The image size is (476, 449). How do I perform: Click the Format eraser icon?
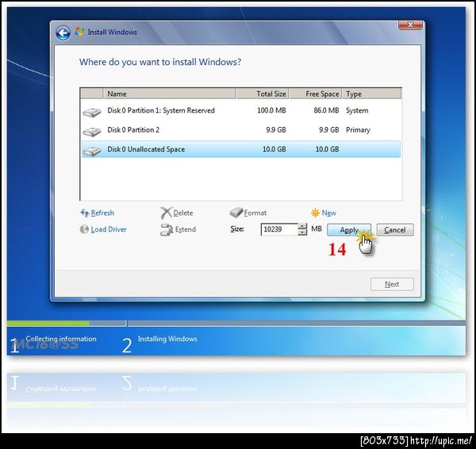pyautogui.click(x=236, y=213)
